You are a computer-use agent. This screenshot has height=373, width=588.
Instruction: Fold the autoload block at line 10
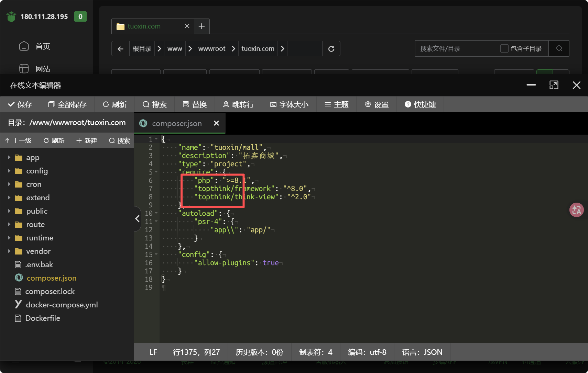(156, 213)
